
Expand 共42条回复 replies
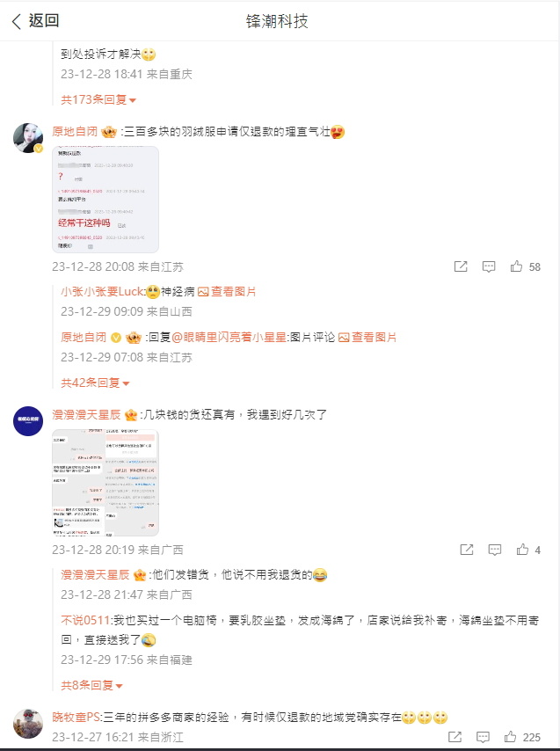[x=95, y=383]
